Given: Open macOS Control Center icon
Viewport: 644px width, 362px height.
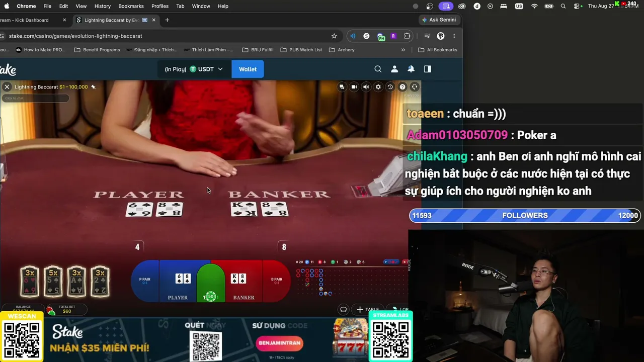Looking at the screenshot, I should tap(577, 6).
